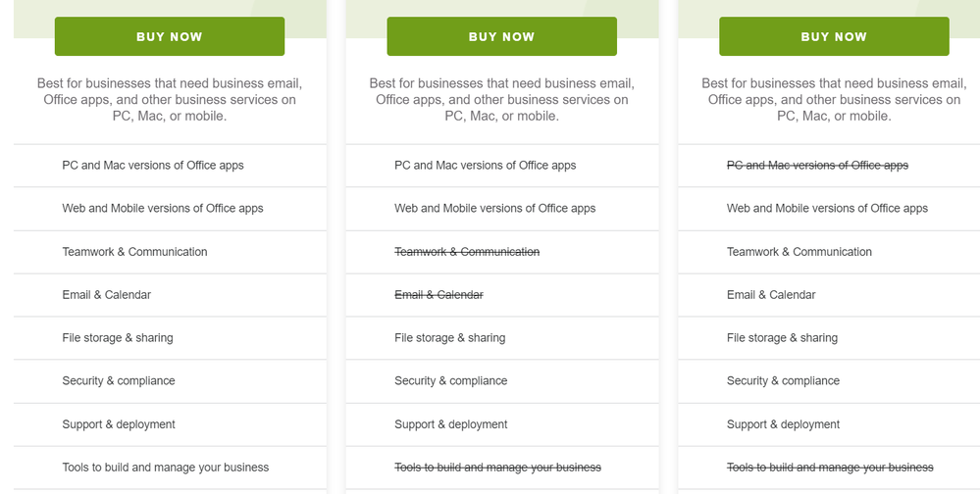Open struck-through PC and Mac versions row
Screen dimensions: 980x494
point(817,166)
